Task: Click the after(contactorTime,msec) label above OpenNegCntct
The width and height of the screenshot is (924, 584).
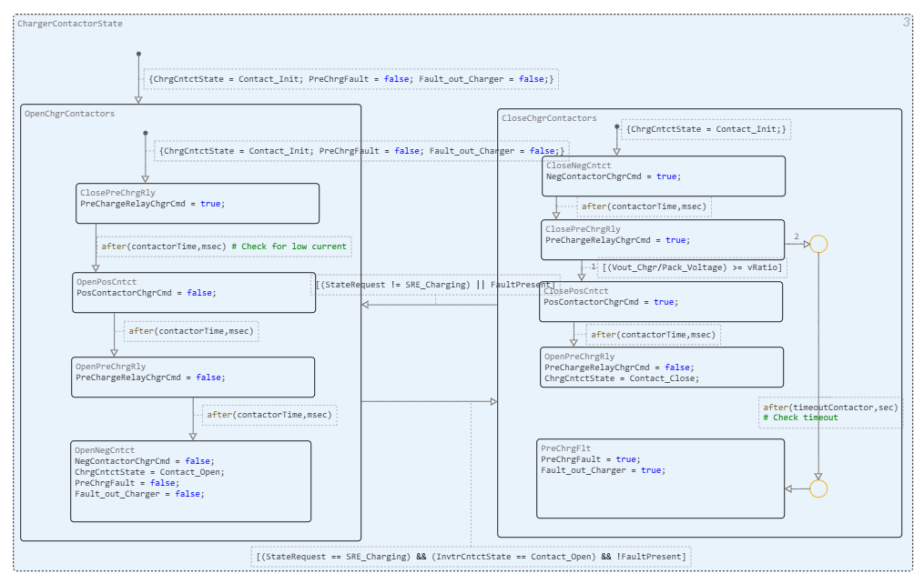Action: tap(269, 415)
